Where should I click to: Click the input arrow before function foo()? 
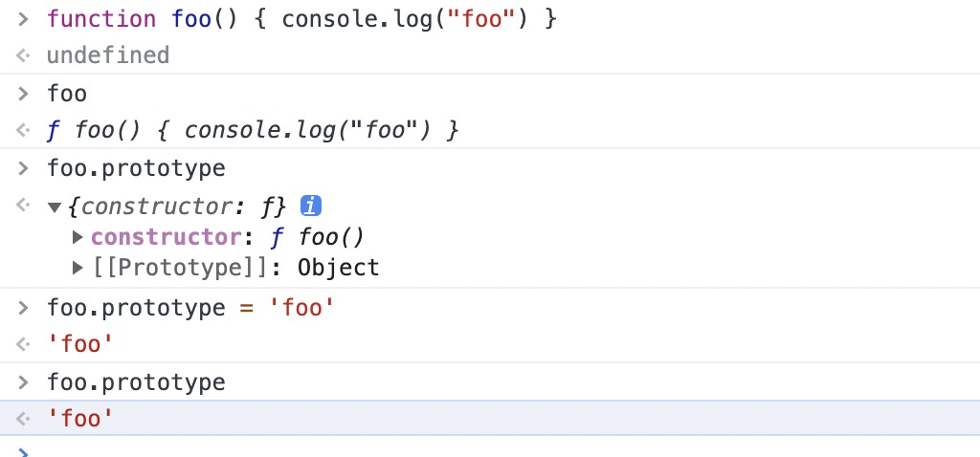pyautogui.click(x=23, y=19)
